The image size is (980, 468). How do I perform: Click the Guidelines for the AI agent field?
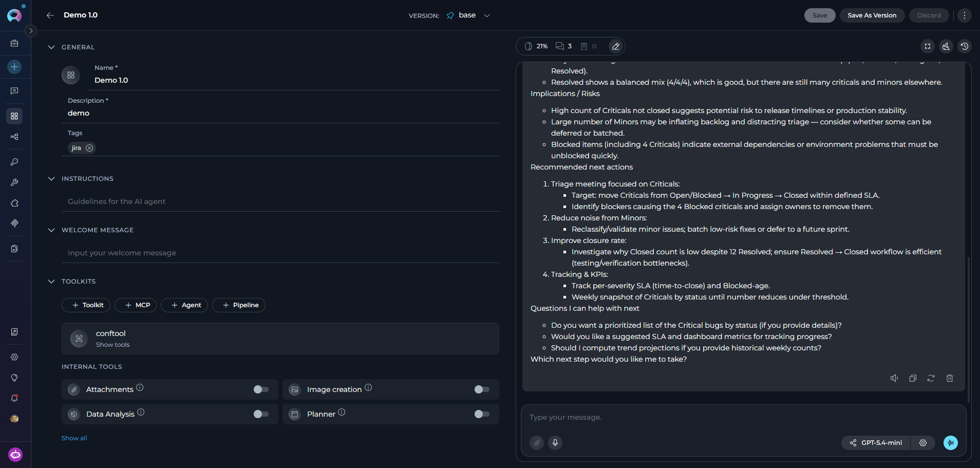tap(280, 201)
